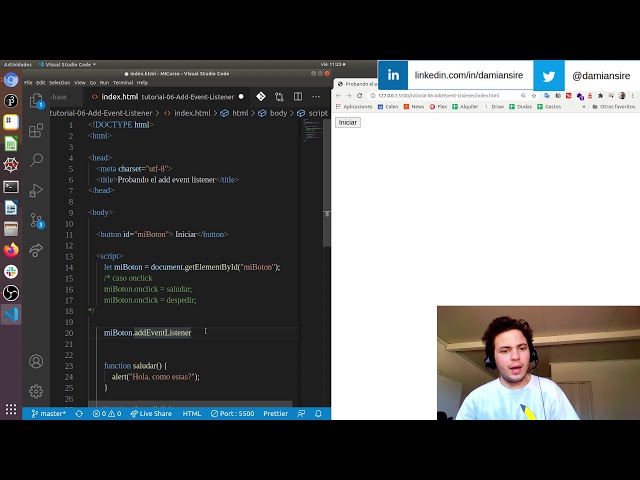Screen dimensions: 640x480
Task: Click 'addEventListener' on code line 20
Action: point(162,333)
